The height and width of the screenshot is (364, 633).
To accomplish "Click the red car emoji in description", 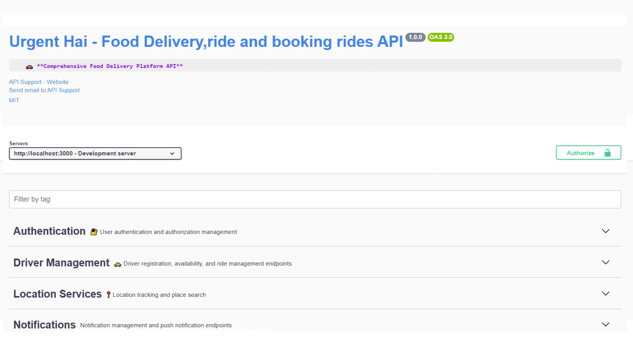I will 29,67.
